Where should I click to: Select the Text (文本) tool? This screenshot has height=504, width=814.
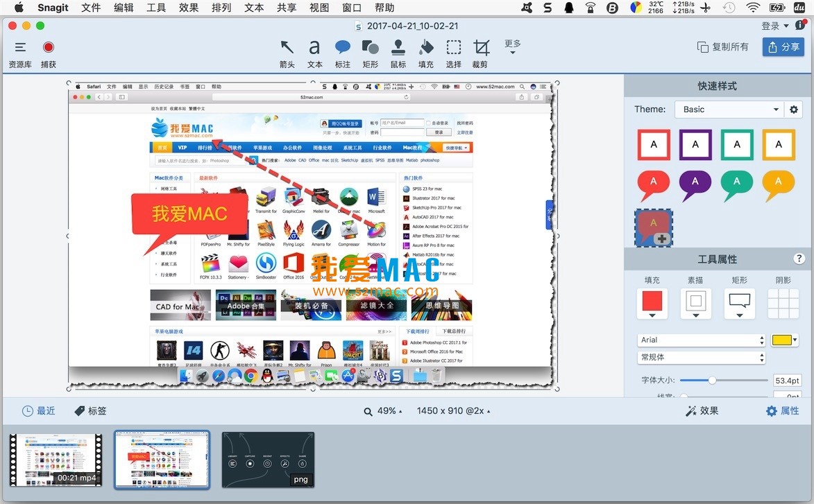(x=314, y=55)
